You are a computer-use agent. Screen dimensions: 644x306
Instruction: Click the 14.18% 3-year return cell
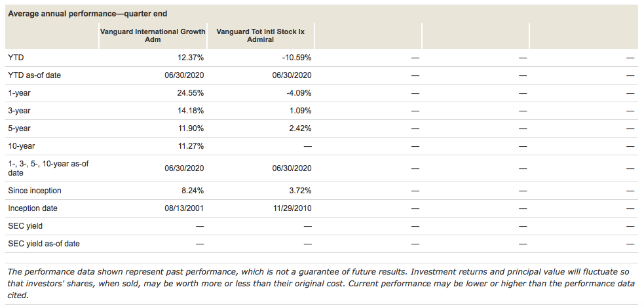[x=190, y=110]
